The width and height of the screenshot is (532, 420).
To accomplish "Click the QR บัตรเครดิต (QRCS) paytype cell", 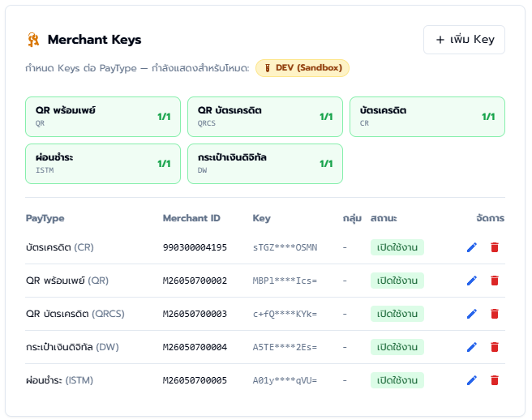I will pos(75,314).
